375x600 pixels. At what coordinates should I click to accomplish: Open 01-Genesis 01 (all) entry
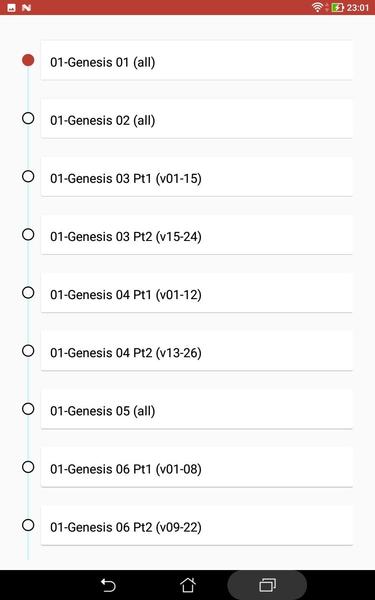pyautogui.click(x=197, y=60)
